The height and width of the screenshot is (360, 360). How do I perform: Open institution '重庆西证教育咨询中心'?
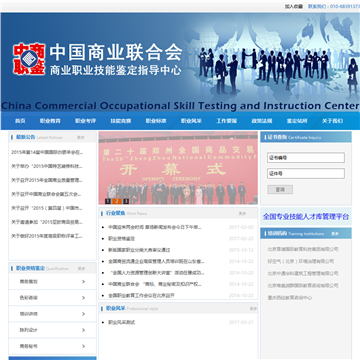coord(290,298)
